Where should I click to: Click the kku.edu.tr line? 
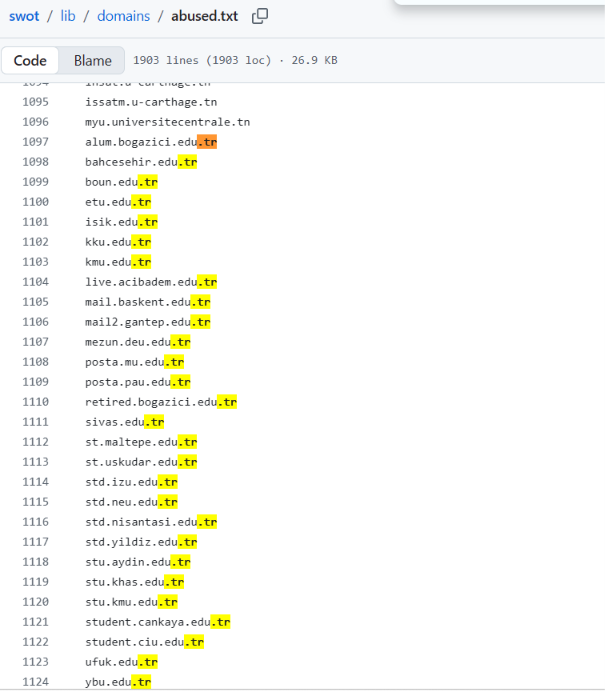118,242
